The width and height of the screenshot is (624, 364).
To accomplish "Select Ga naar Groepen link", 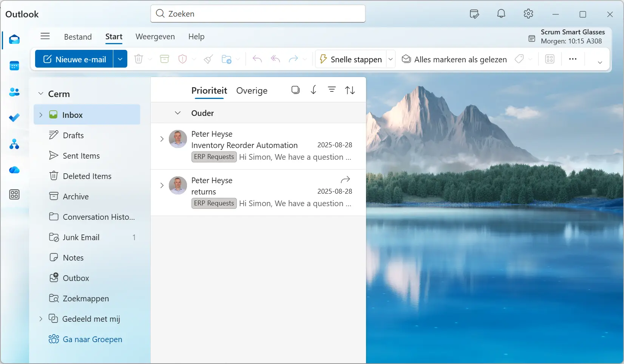I will pos(92,339).
